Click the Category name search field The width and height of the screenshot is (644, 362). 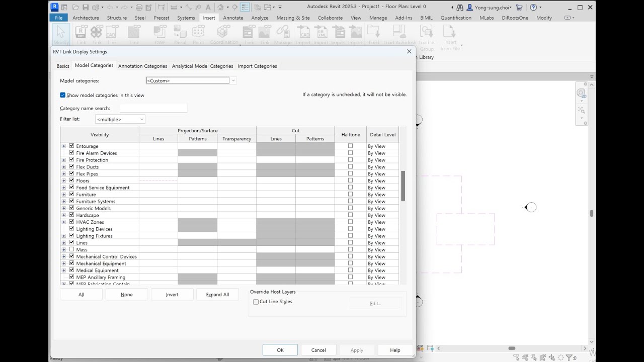(x=153, y=108)
